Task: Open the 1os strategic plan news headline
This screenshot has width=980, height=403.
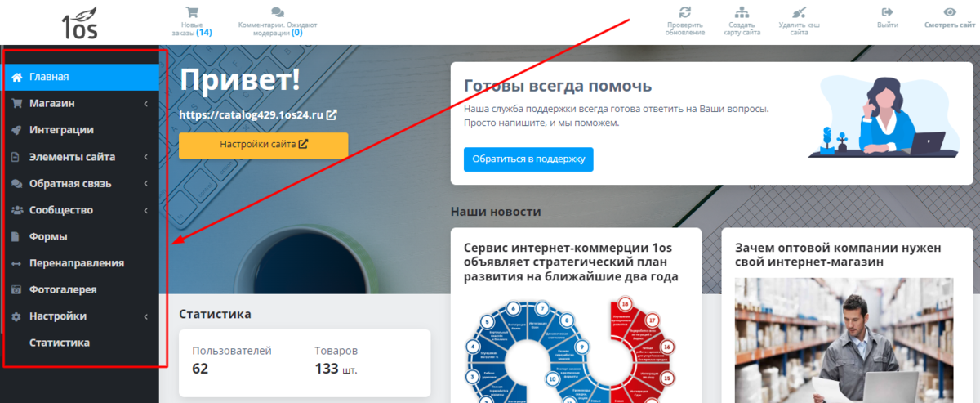Action: click(570, 262)
